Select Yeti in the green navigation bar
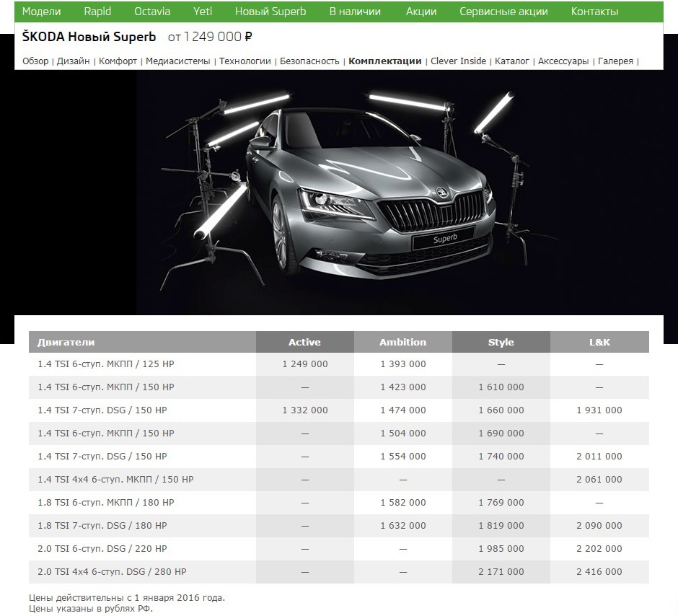Viewport: 678px width, 616px height. coord(203,12)
